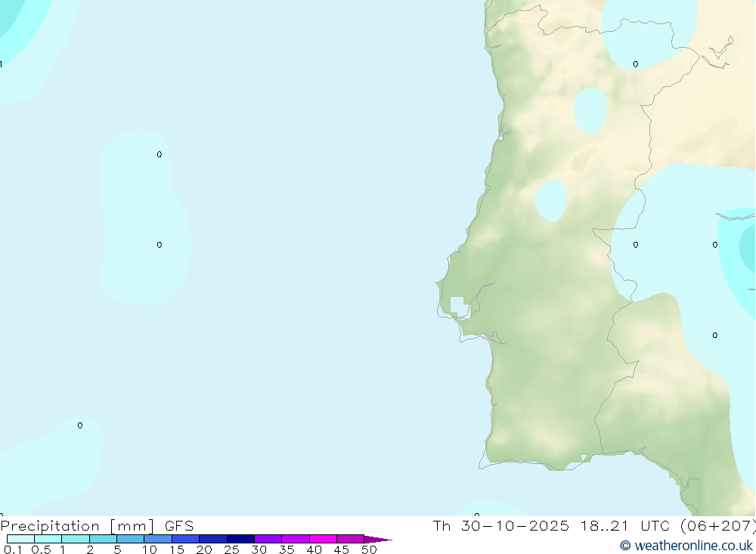Pick the 10–15 mm legend color swatch
Screen dimensions: 756x554
tap(158, 539)
